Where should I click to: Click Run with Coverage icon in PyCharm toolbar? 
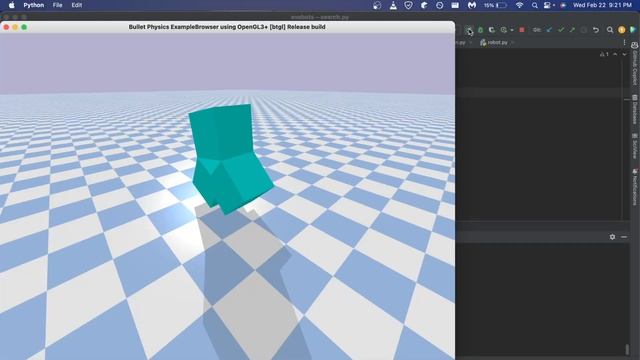492,30
